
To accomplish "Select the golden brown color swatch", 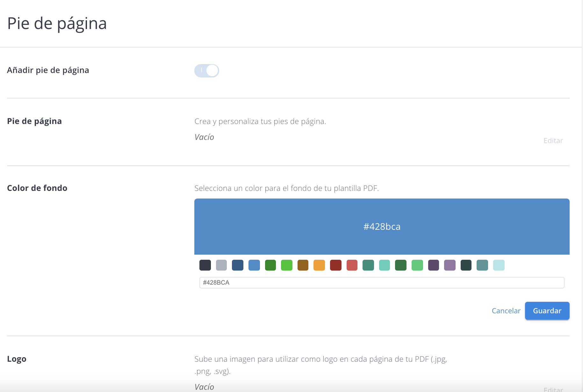I will coord(303,265).
